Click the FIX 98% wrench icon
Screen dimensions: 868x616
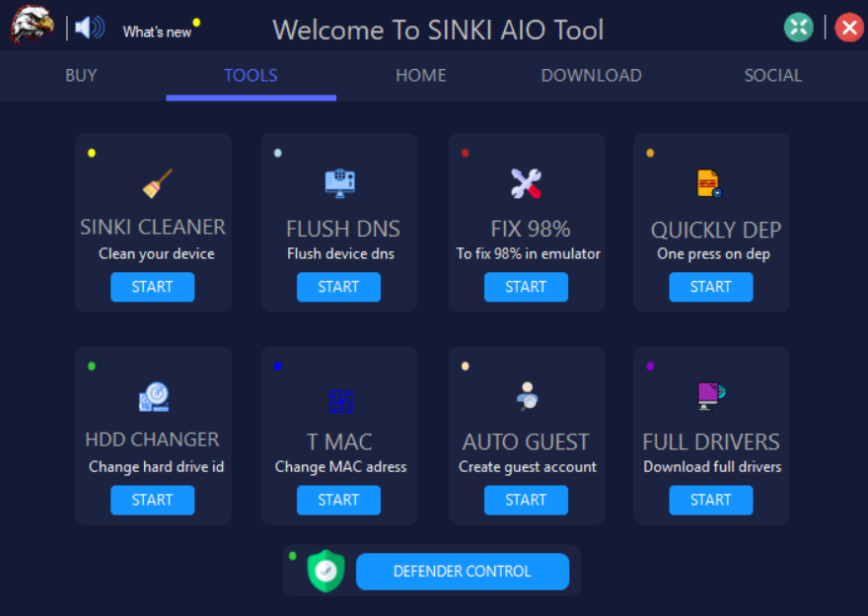tap(526, 183)
